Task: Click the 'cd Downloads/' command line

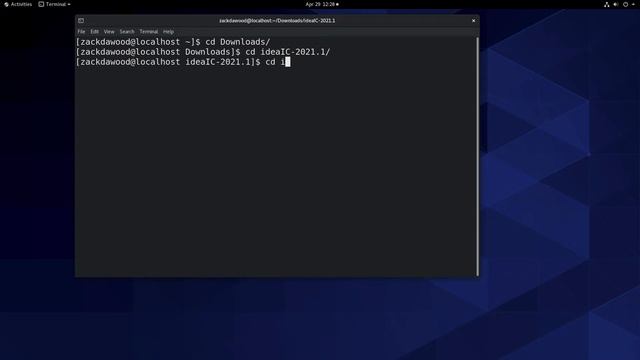Action: click(173, 42)
